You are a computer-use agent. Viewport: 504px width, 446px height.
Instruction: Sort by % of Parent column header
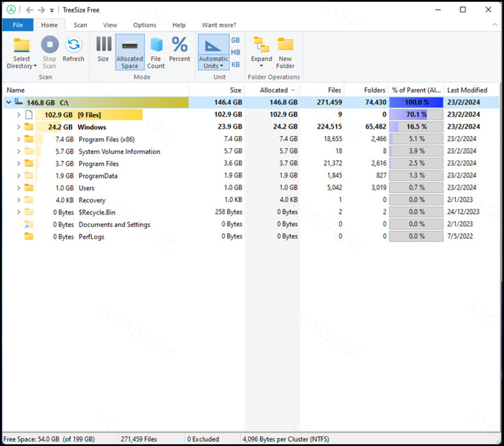[416, 90]
